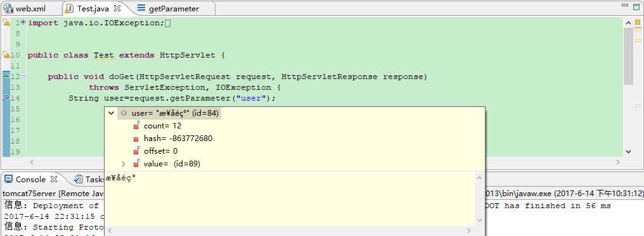
Task: Click the collapsed-imports box after IOException;
Action: tap(167, 23)
